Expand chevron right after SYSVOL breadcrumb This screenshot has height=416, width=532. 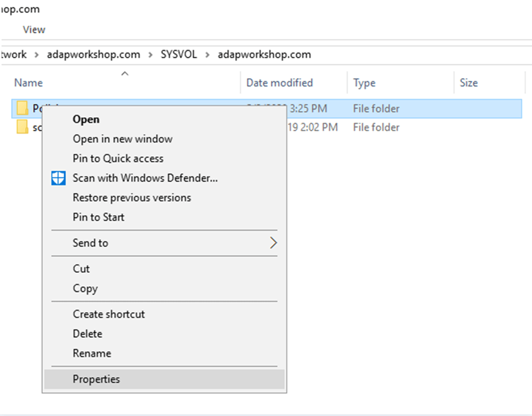pyautogui.click(x=207, y=55)
